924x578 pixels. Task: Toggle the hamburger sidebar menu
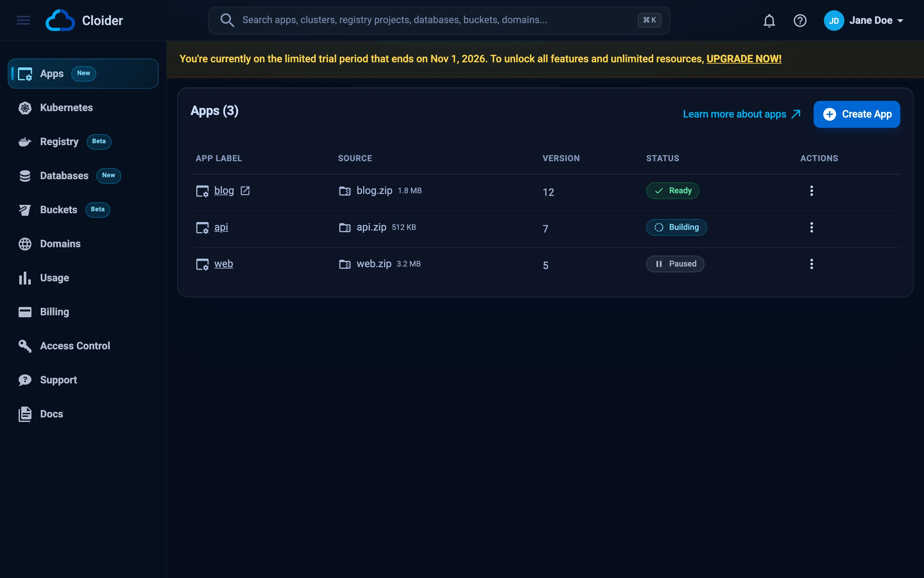pyautogui.click(x=23, y=20)
